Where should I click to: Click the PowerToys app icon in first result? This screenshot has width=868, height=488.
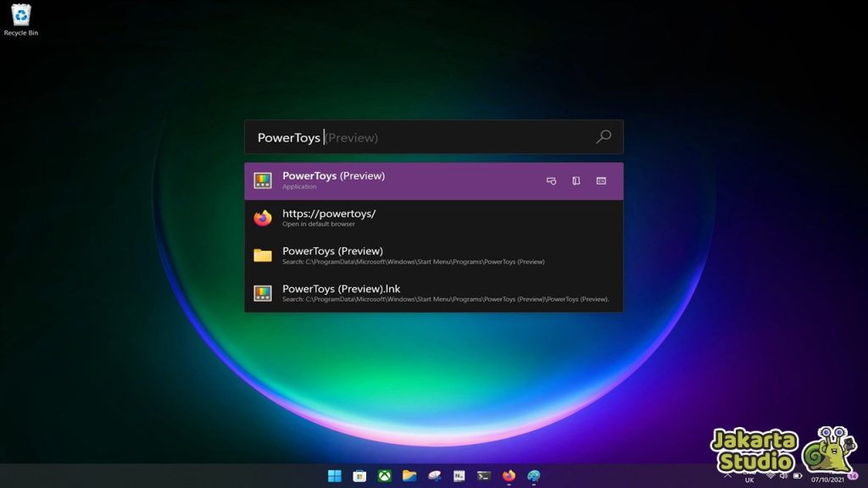tap(263, 180)
